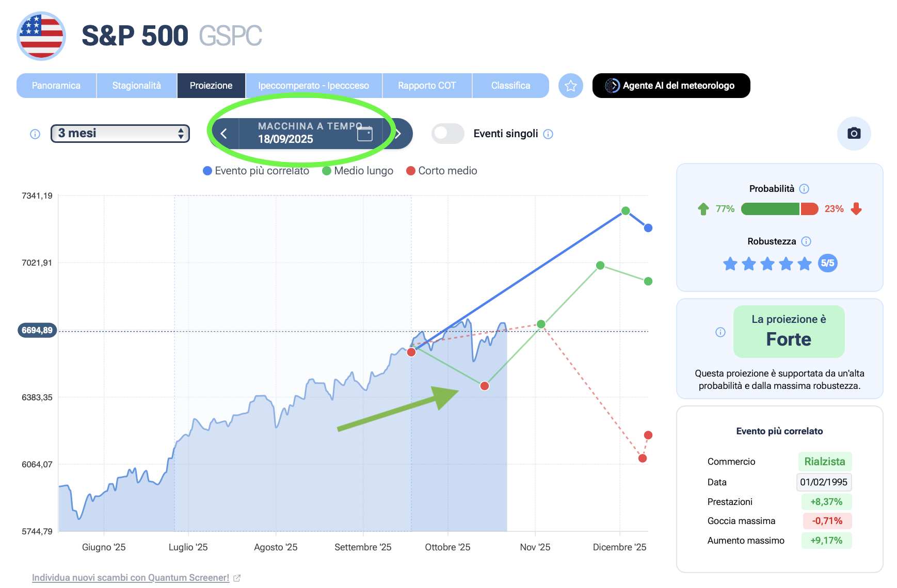
Task: Click the 01/02/1995 date field
Action: click(x=824, y=482)
